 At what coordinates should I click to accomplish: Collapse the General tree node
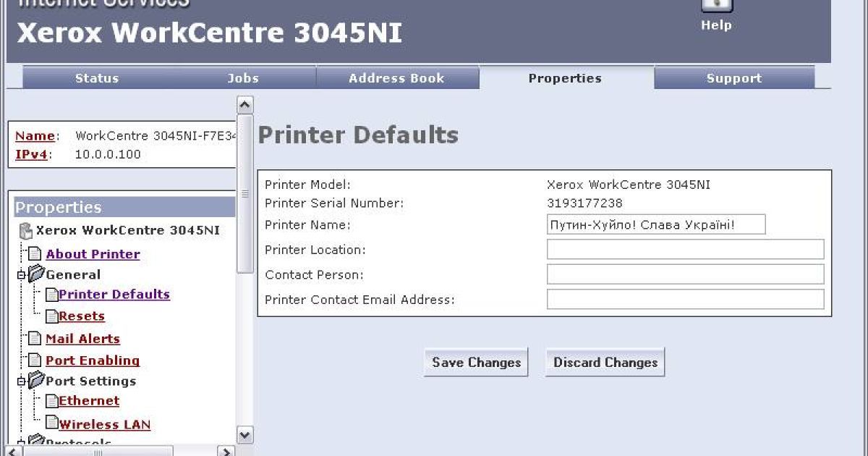21,275
